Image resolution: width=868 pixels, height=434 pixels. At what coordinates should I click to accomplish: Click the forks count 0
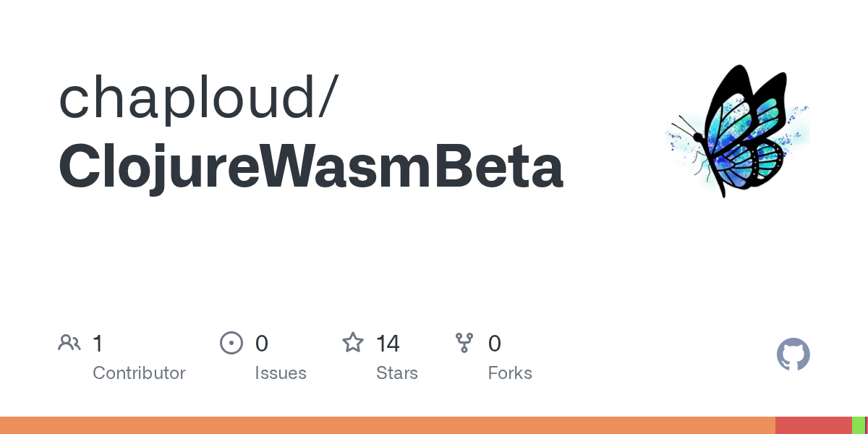(495, 343)
